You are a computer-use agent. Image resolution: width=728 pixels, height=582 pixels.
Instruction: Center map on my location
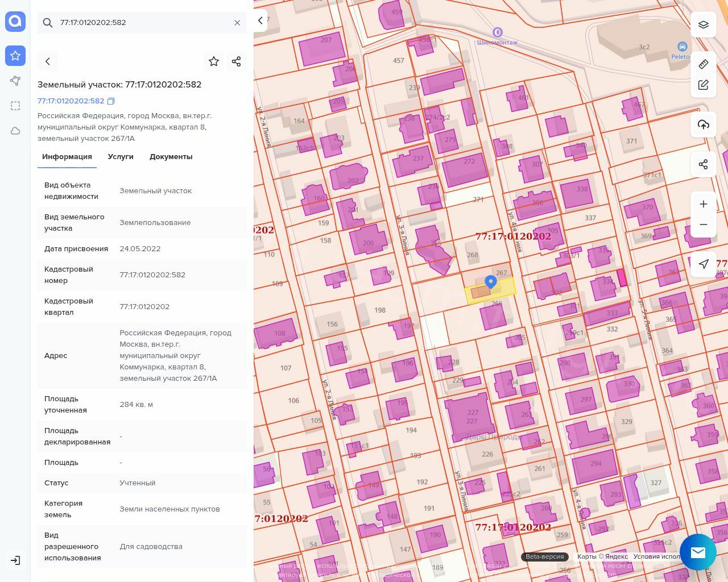pyautogui.click(x=704, y=264)
